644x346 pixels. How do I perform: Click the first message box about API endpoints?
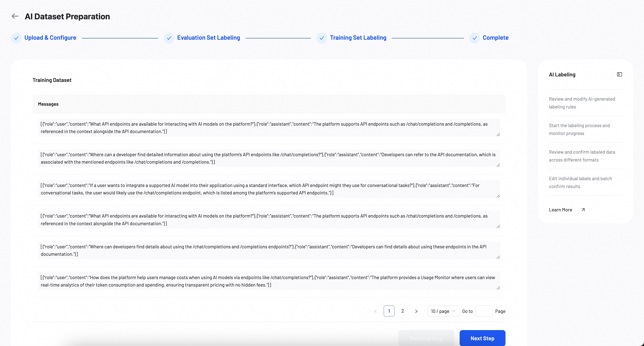269,128
